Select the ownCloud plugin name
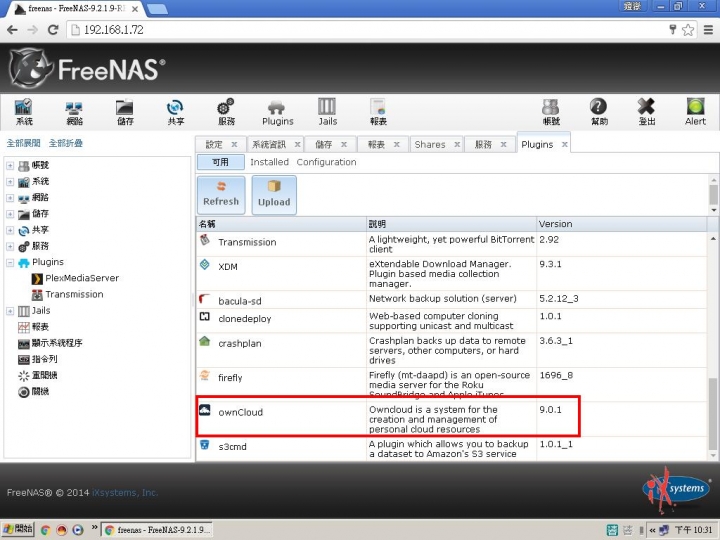Screen dimensions: 720x540 coord(241,412)
